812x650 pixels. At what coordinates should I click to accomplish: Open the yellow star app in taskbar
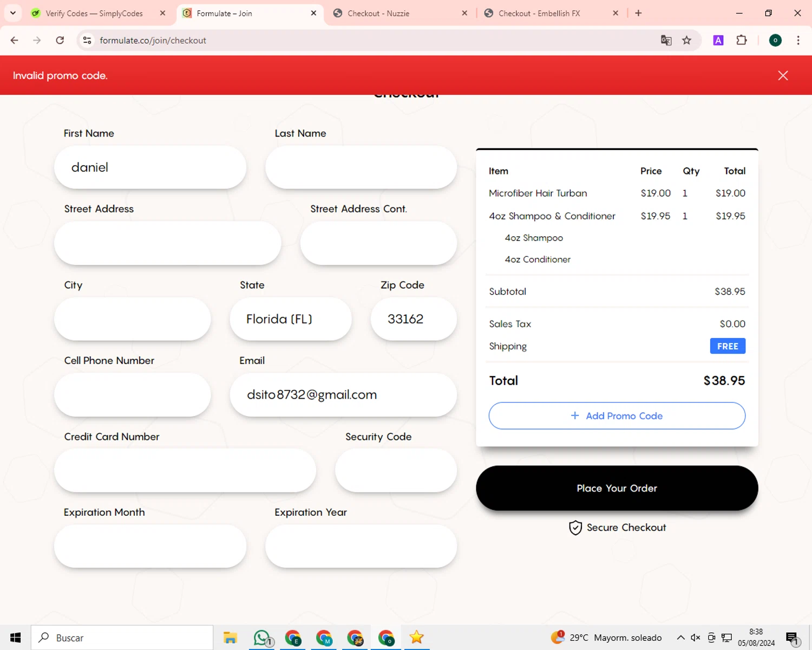pos(416,638)
